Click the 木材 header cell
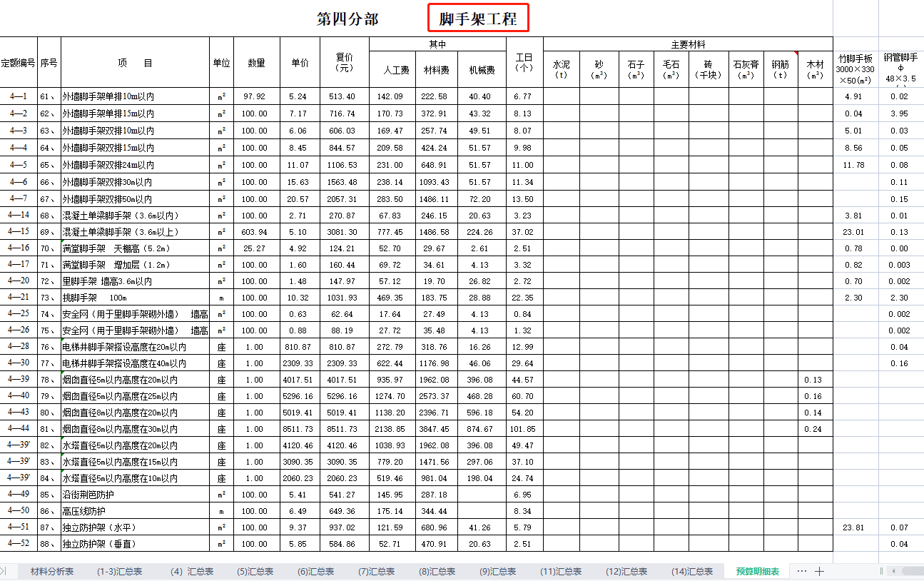The image size is (924, 581). (x=816, y=70)
